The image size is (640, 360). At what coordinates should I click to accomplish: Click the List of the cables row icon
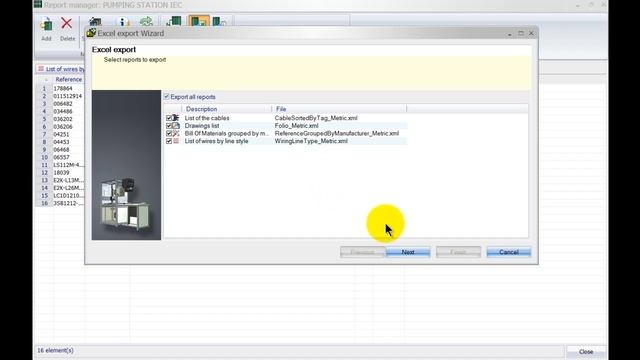point(176,118)
